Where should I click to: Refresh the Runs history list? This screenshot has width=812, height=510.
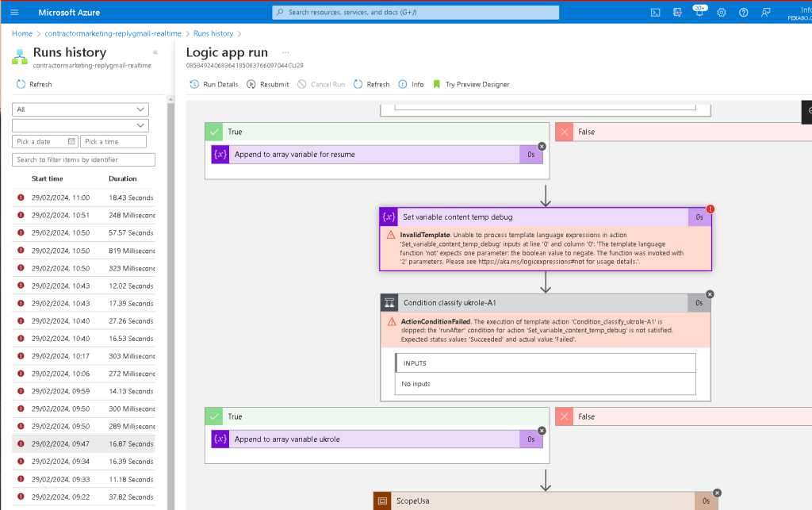34,84
